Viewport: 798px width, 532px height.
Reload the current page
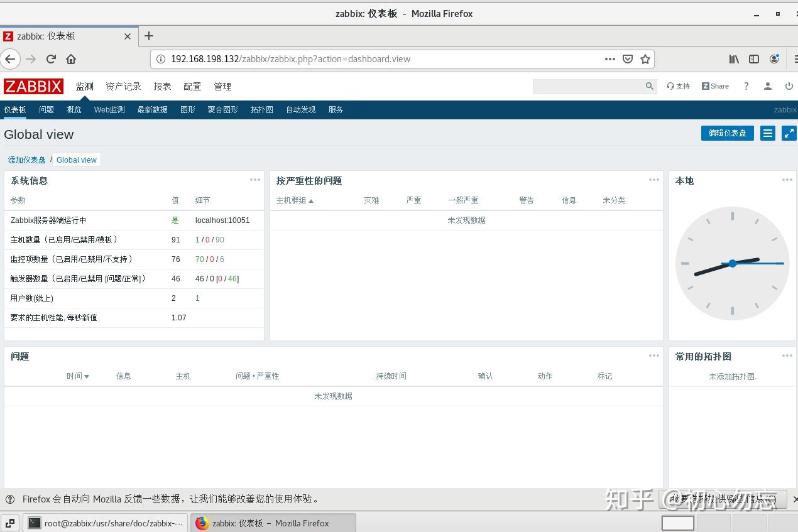(x=51, y=59)
